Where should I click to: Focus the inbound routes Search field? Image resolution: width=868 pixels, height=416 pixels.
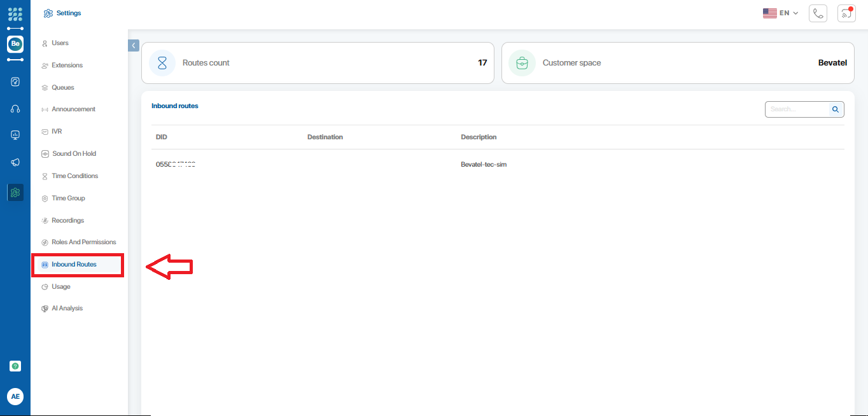pyautogui.click(x=797, y=109)
